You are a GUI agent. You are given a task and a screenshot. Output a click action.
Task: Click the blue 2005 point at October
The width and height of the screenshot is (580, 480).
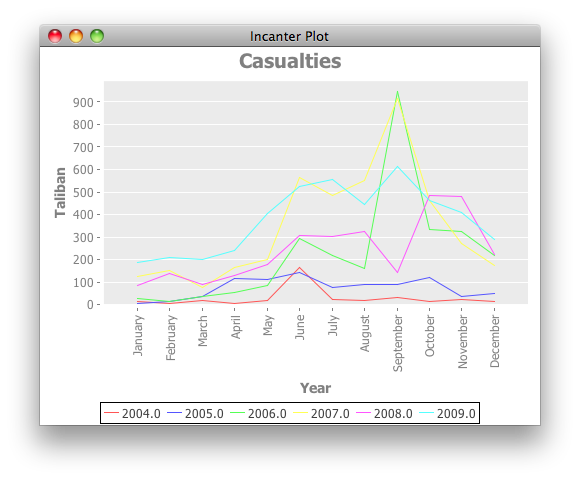point(429,277)
